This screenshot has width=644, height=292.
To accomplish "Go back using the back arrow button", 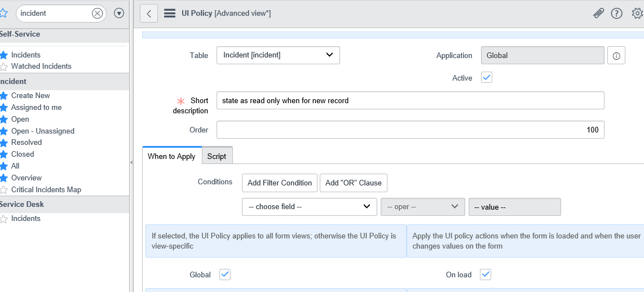I will click(x=149, y=14).
